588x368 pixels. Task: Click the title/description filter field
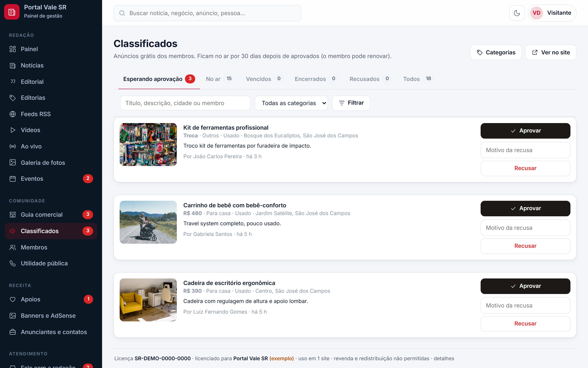185,103
